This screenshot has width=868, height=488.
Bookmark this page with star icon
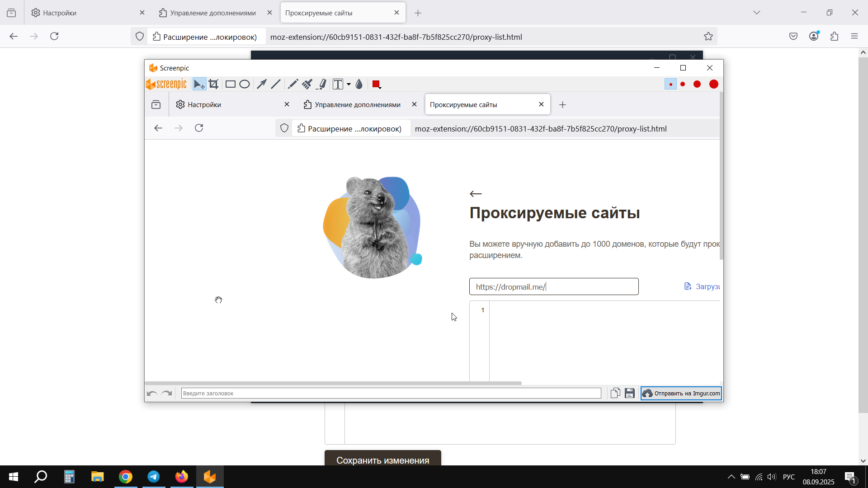(x=708, y=37)
